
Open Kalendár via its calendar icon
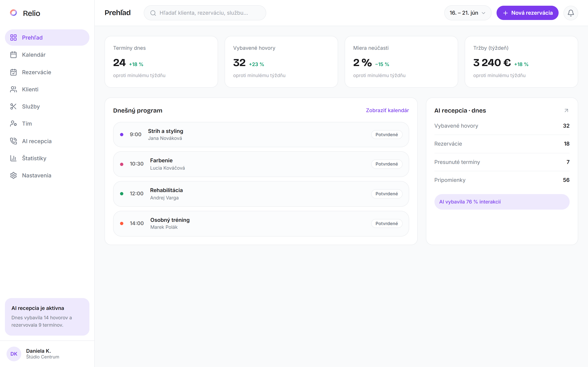click(14, 55)
